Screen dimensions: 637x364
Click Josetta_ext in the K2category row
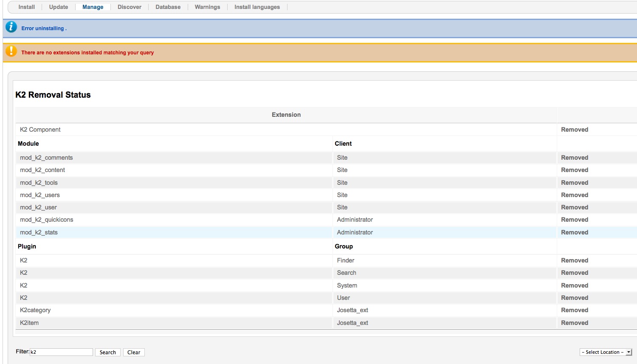(x=352, y=310)
